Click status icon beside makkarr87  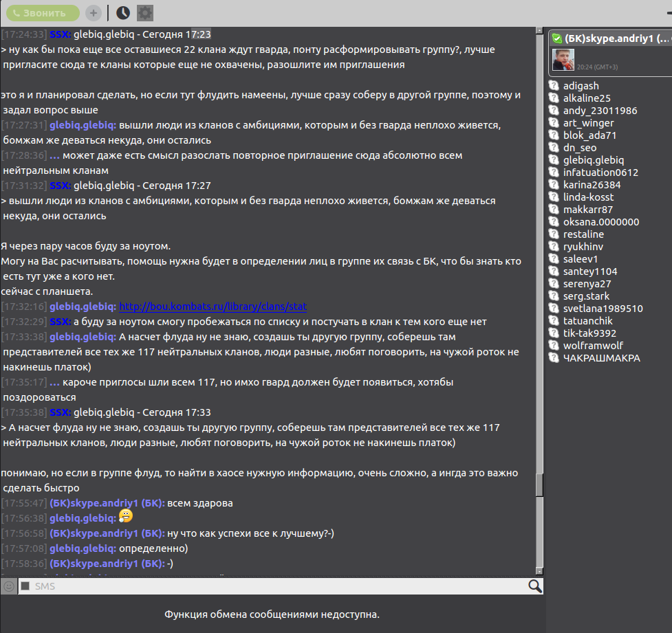tap(554, 210)
